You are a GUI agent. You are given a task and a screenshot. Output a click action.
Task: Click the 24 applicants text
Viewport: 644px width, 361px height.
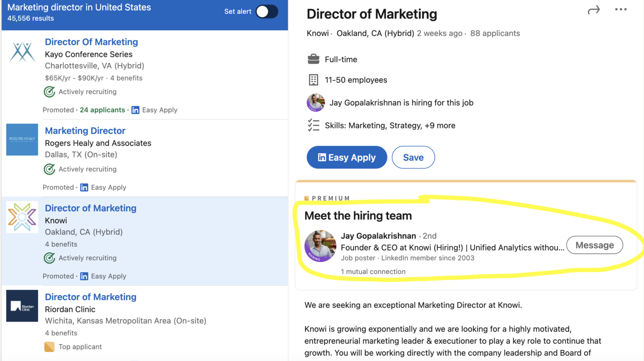tap(102, 110)
